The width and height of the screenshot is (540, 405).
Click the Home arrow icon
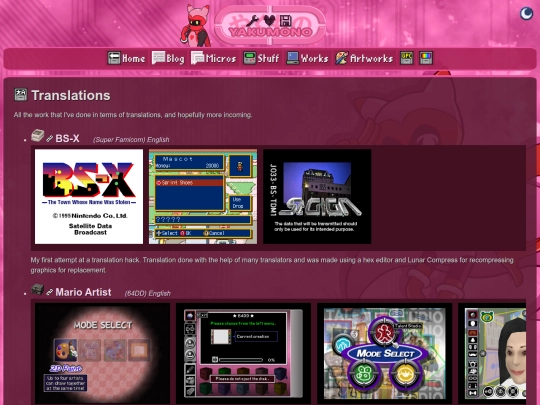(x=114, y=58)
